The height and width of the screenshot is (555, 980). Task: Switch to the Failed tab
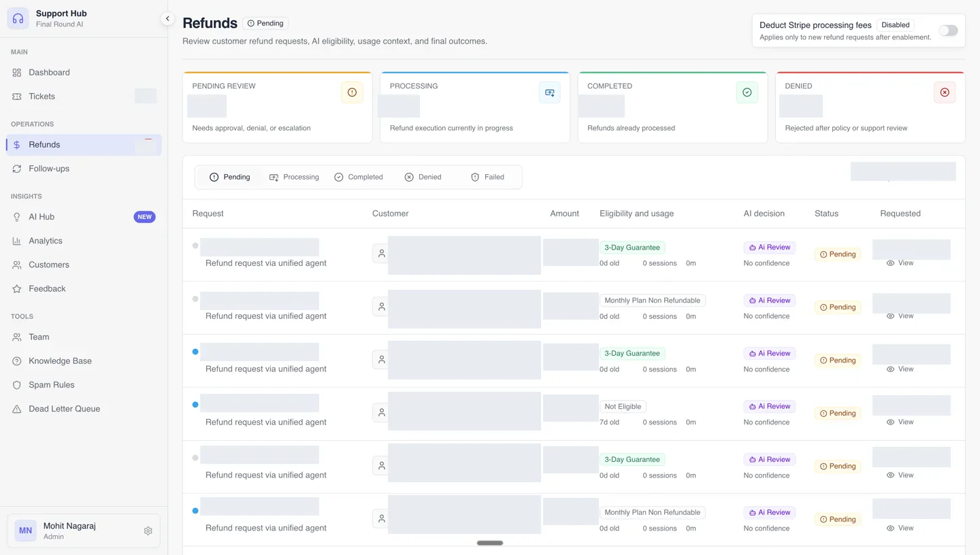487,177
